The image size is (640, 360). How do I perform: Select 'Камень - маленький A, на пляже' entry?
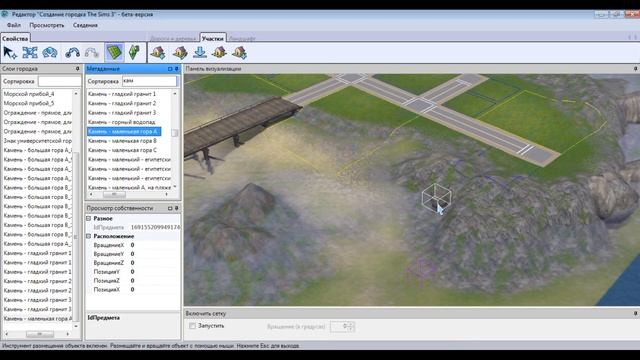pos(130,187)
